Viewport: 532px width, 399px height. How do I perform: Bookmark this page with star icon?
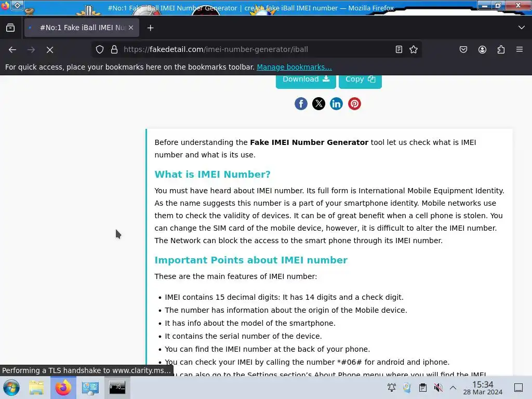click(x=413, y=49)
